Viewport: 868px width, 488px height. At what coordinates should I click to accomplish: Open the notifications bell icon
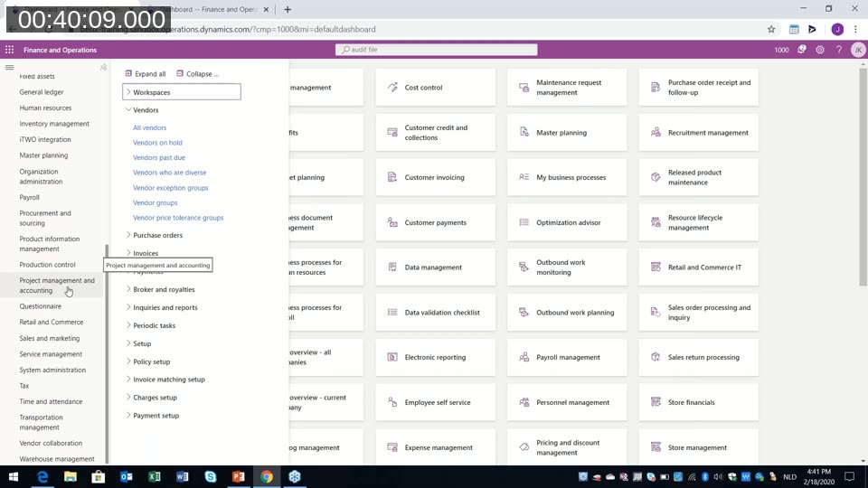point(802,50)
